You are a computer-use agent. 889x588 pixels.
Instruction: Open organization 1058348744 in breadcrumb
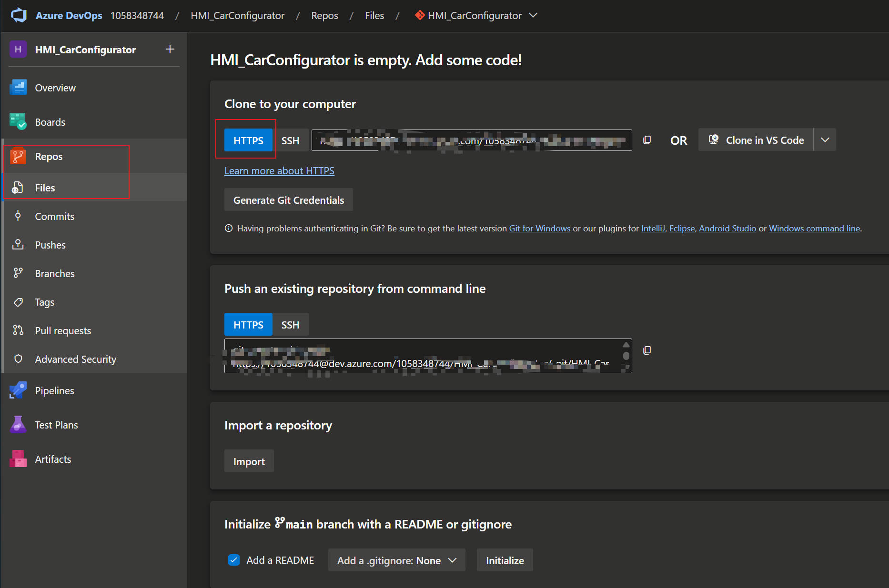(137, 15)
